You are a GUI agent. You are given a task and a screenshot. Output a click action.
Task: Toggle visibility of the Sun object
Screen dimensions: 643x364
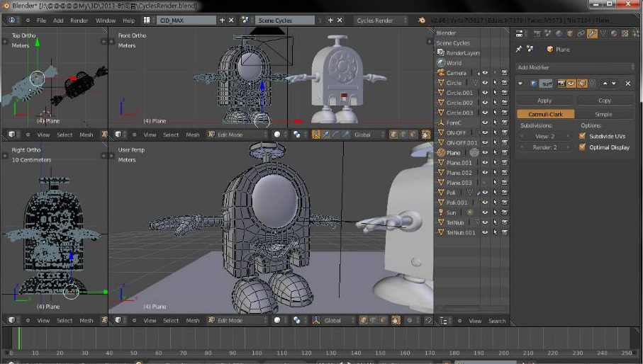(x=486, y=212)
